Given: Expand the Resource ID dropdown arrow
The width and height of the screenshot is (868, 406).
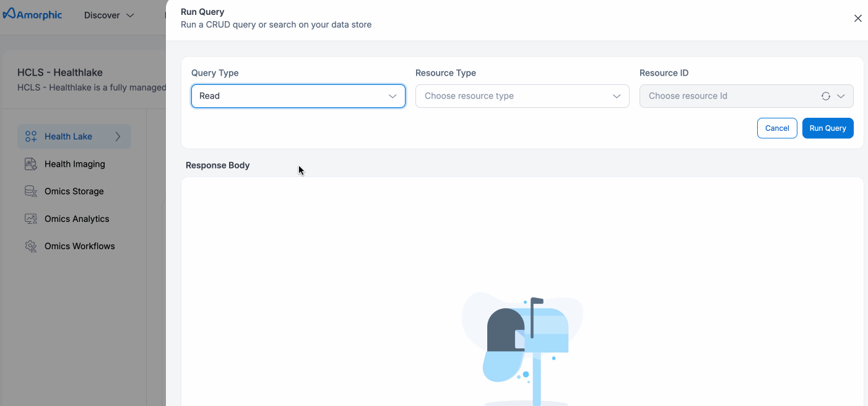Looking at the screenshot, I should pos(841,96).
